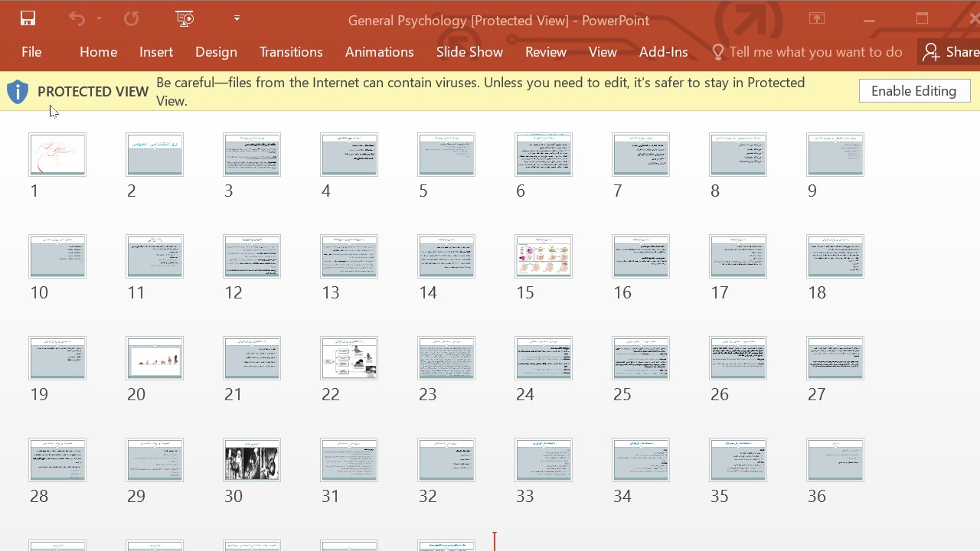The height and width of the screenshot is (551, 980).
Task: Select slide 30 thumbnail with black-and-white photo
Action: click(x=252, y=460)
